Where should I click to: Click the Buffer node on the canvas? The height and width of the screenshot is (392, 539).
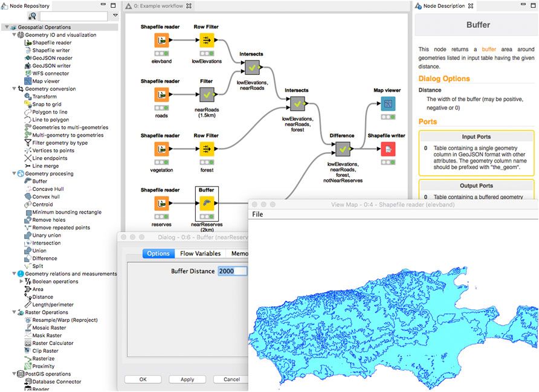point(207,204)
